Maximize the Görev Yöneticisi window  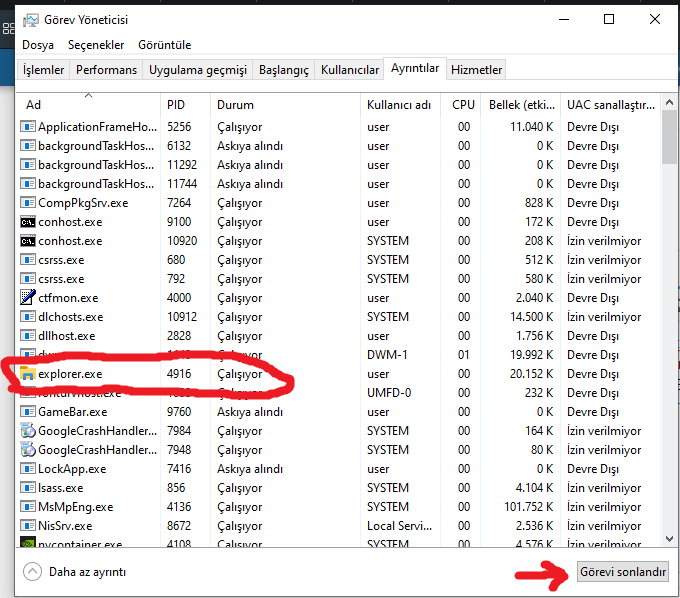(609, 19)
